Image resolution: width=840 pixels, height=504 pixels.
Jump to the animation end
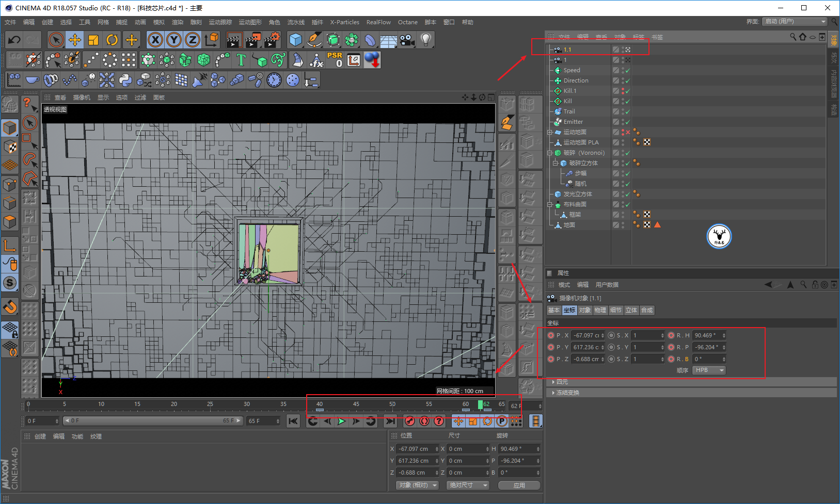pyautogui.click(x=390, y=421)
